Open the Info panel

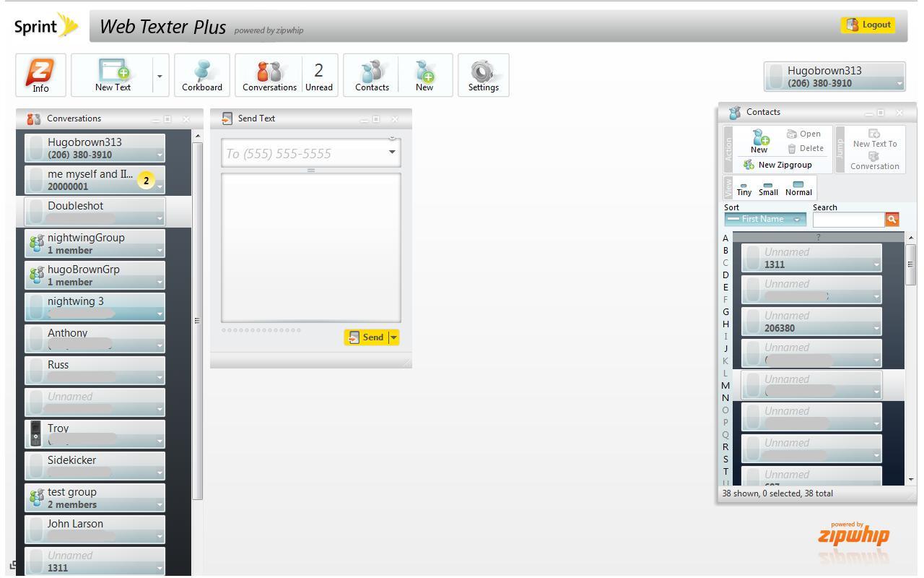[x=40, y=75]
